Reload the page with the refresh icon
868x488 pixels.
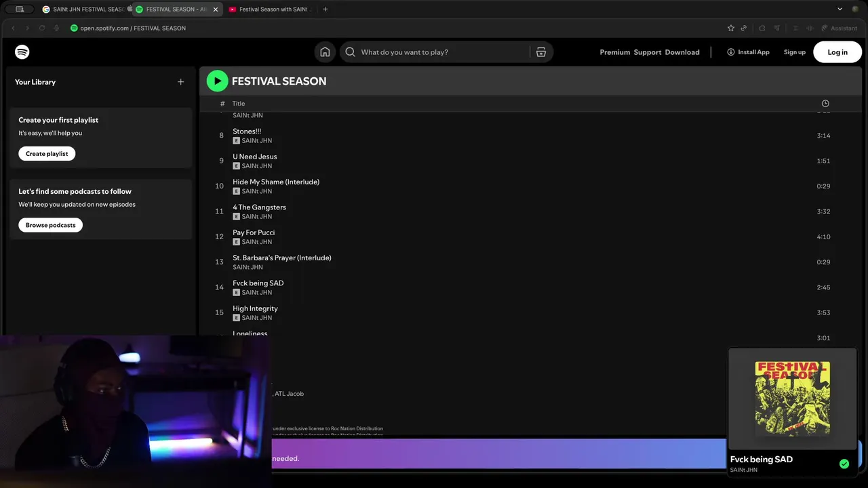click(x=42, y=28)
